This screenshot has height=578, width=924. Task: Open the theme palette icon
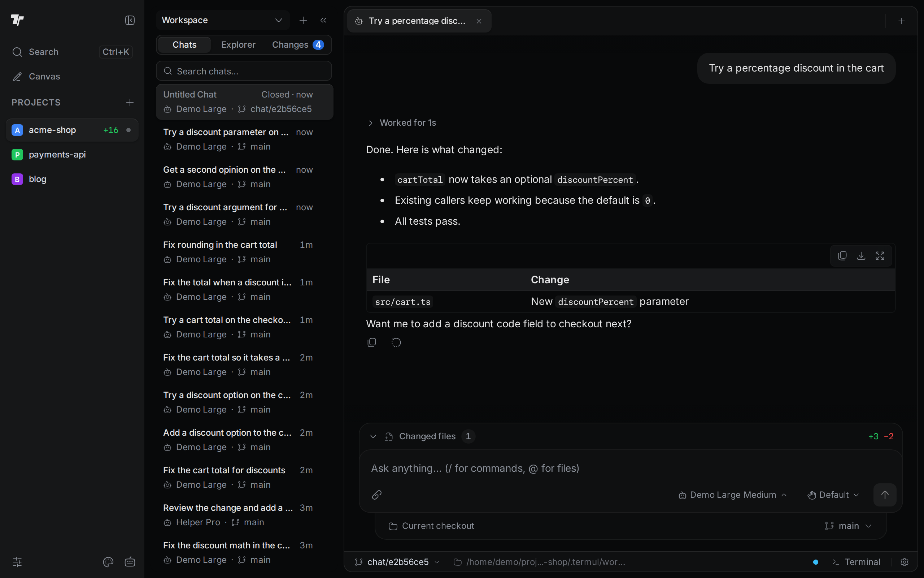click(108, 562)
